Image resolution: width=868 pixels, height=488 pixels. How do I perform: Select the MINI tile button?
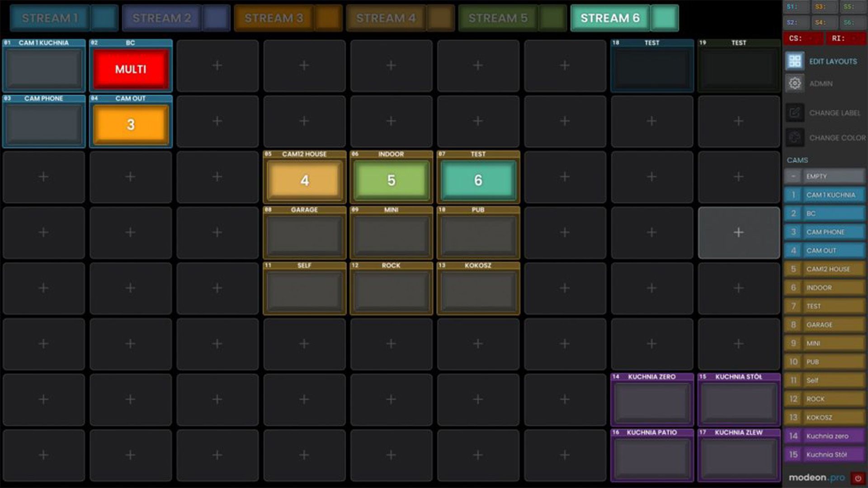point(391,236)
